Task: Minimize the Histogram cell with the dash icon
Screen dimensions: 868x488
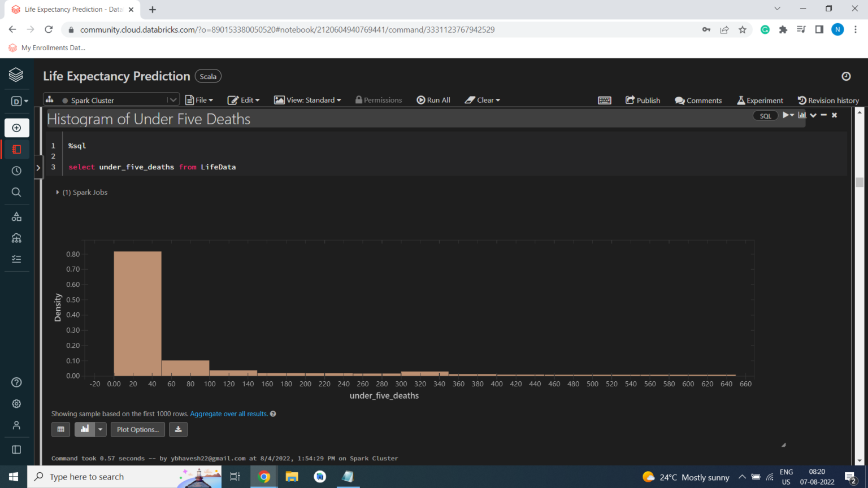Action: (824, 115)
